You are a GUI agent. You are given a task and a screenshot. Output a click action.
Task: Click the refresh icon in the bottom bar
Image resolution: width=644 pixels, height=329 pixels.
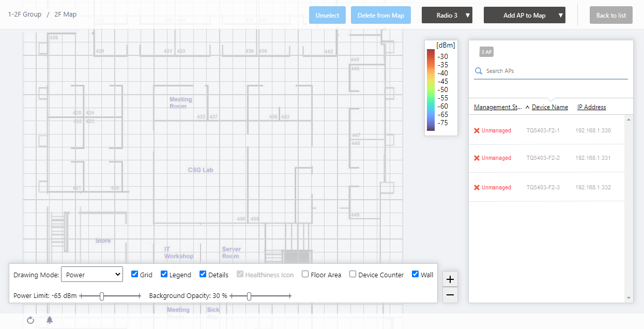30,320
